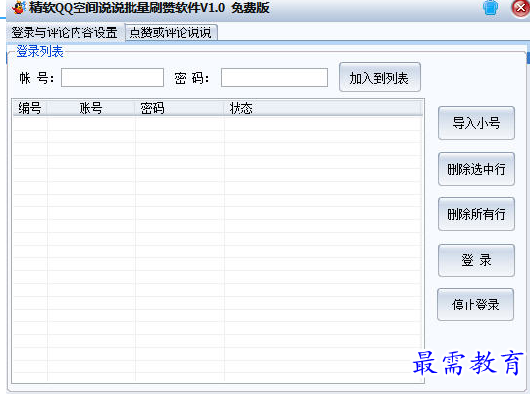532x394 pixels.
Task: Sort by 编号 column header
Action: 30,108
